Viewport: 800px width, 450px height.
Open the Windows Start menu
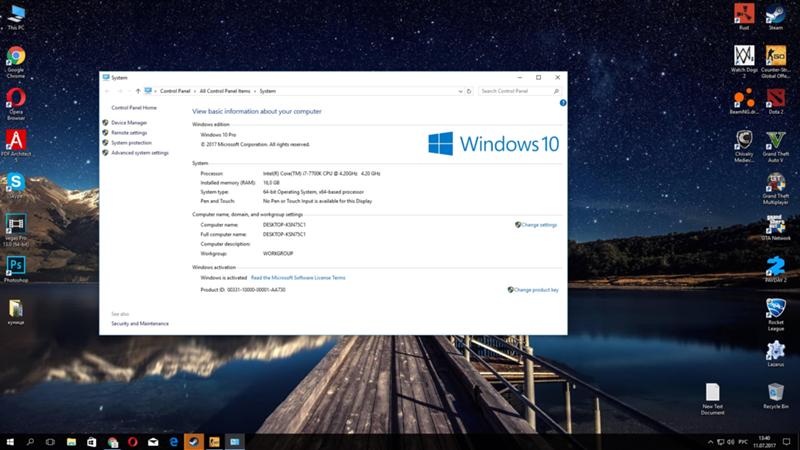10,442
